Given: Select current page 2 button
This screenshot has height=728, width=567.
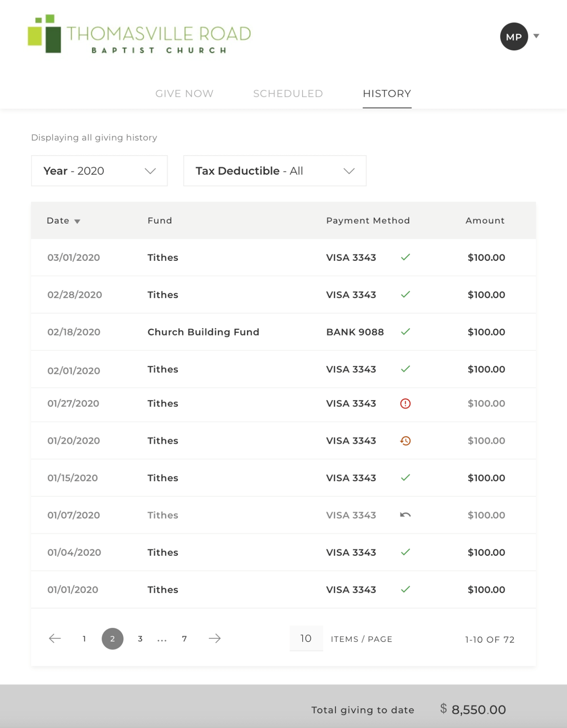Looking at the screenshot, I should tap(113, 639).
